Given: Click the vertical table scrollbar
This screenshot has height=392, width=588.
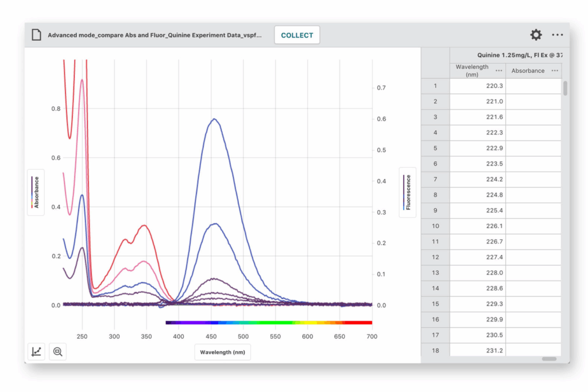Looking at the screenshot, I should [x=565, y=88].
